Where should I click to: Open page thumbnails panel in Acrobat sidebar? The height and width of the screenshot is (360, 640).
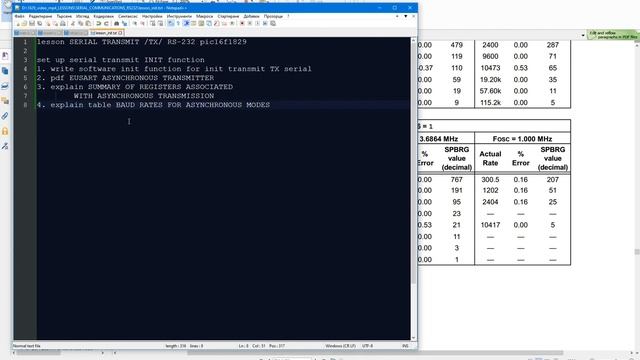[5, 56]
